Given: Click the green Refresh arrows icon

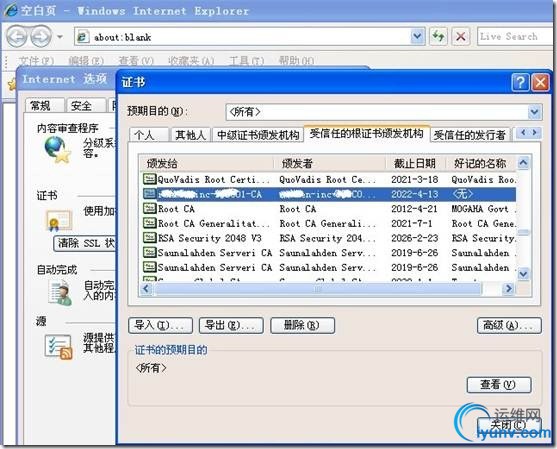Looking at the screenshot, I should point(438,36).
